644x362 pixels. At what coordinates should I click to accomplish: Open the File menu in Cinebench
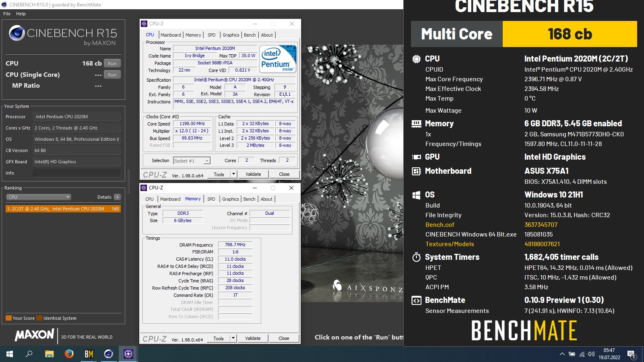[7, 14]
